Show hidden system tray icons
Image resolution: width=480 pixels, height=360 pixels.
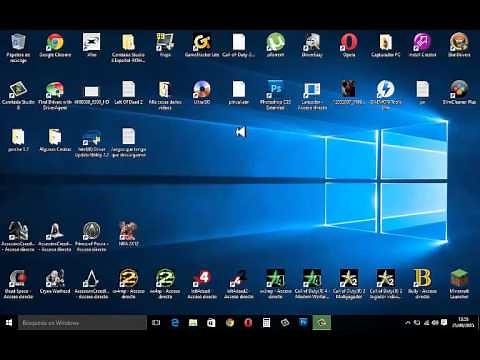click(408, 323)
